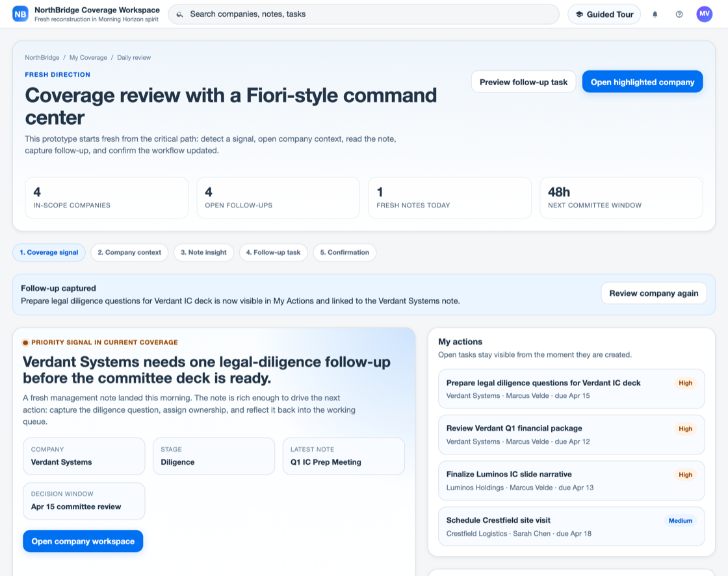The width and height of the screenshot is (728, 576).
Task: Open the MV user avatar menu
Action: (x=705, y=14)
